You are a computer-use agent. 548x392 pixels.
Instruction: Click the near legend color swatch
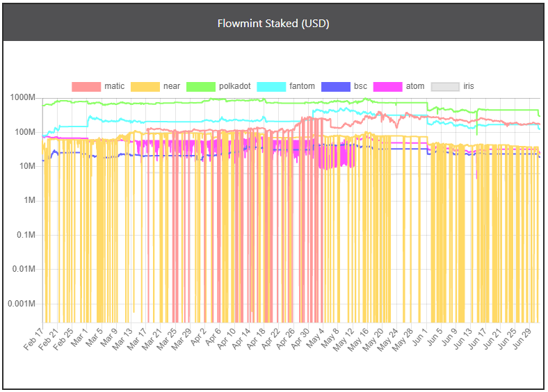click(145, 87)
